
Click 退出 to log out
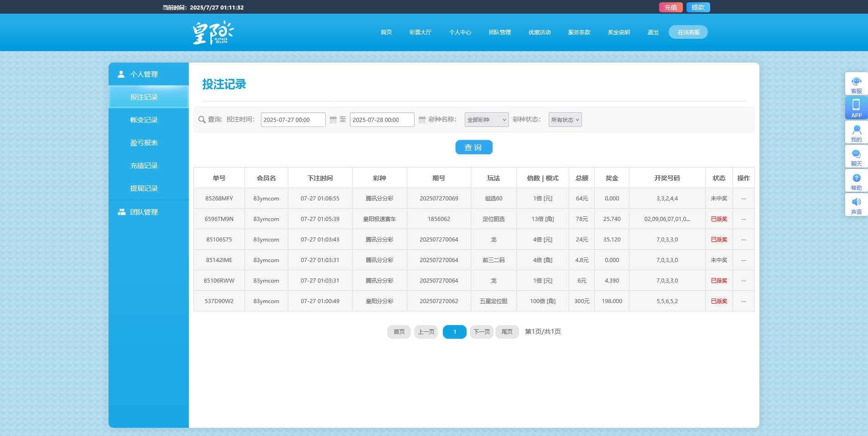coord(653,32)
